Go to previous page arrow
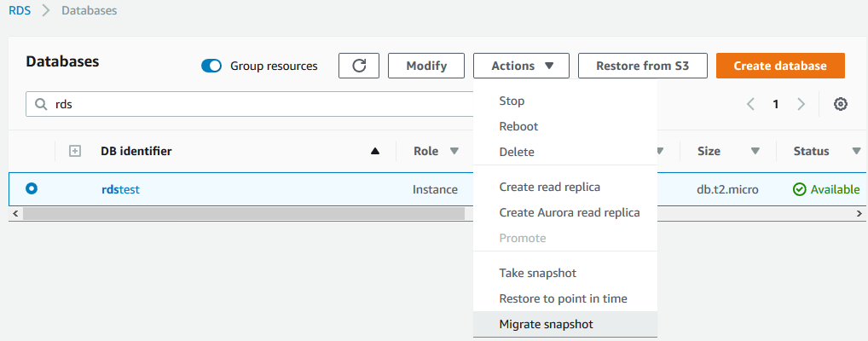This screenshot has width=868, height=341. click(750, 104)
